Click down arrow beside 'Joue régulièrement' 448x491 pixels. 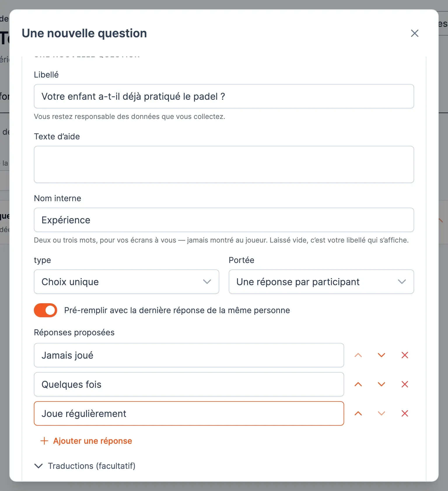click(381, 413)
